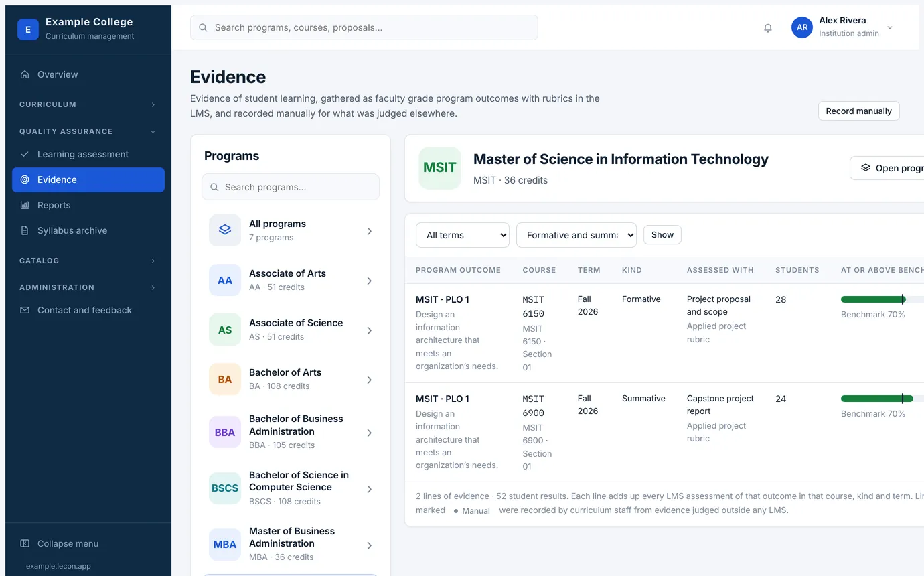Image resolution: width=924 pixels, height=576 pixels.
Task: Open the Overview home icon
Action: [25, 74]
